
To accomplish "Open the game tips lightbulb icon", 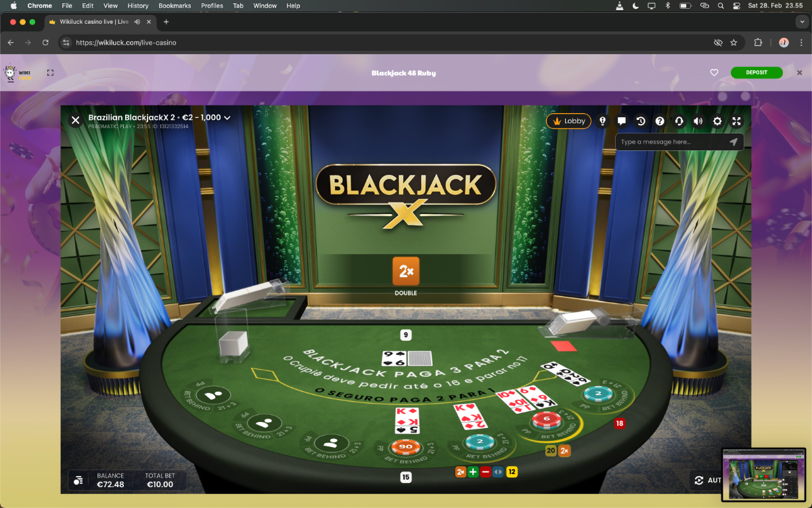I will click(603, 121).
